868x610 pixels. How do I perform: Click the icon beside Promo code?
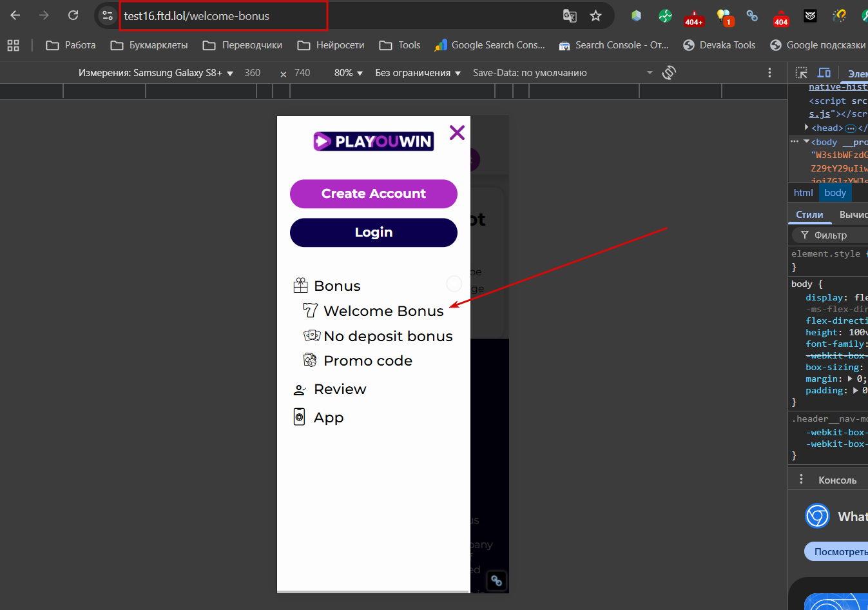point(310,360)
